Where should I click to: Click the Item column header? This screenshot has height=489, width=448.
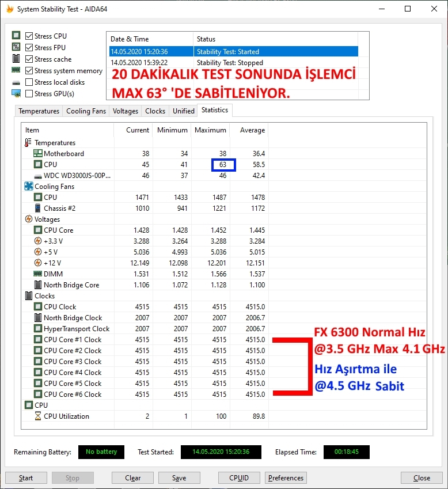click(67, 130)
